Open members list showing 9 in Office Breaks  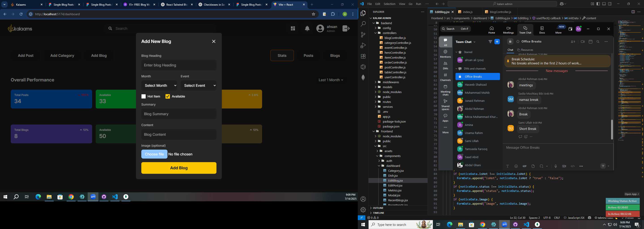point(573,42)
